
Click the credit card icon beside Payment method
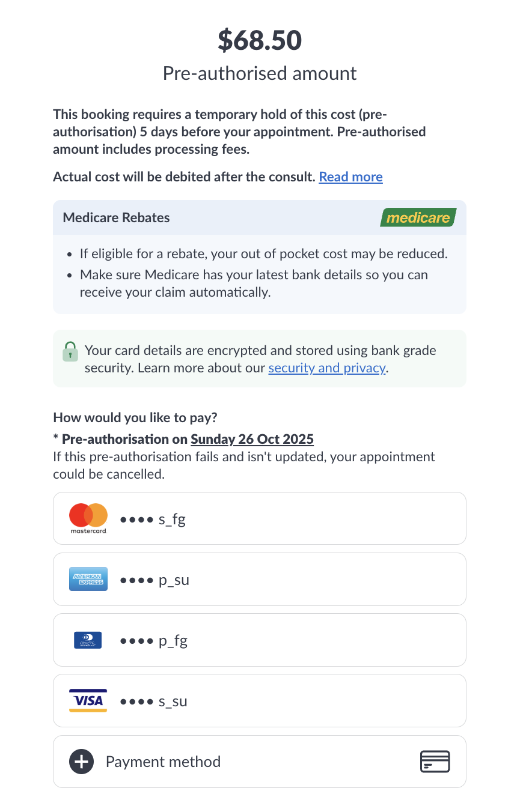[x=435, y=761]
